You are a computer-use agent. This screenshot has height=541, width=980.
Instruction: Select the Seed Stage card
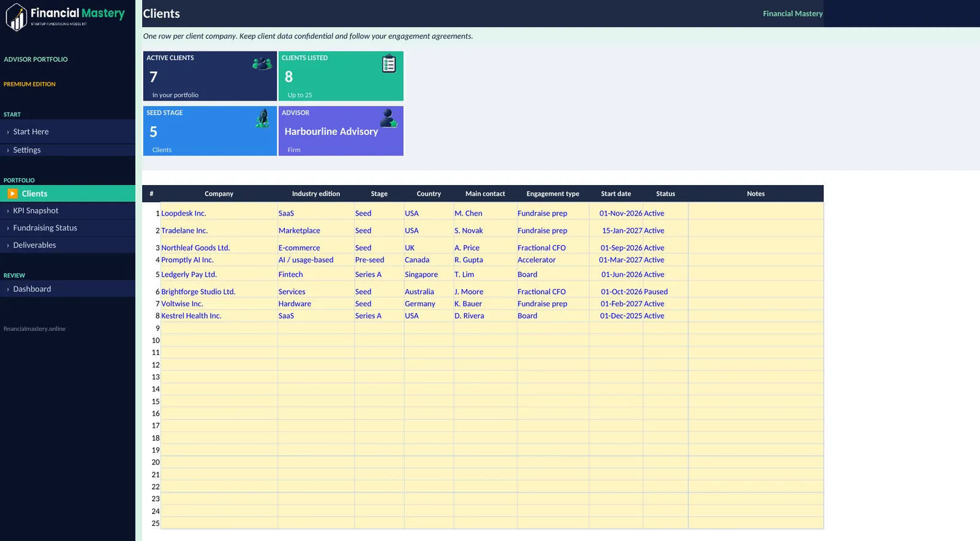click(210, 131)
